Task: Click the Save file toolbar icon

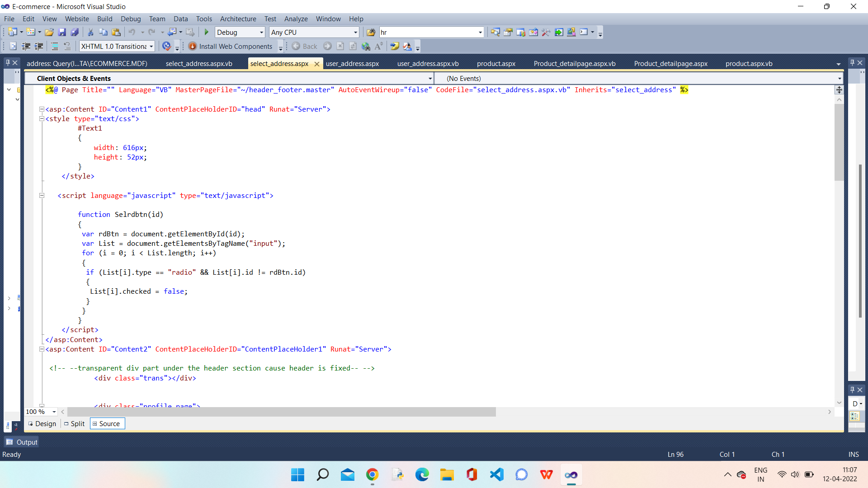Action: (62, 32)
